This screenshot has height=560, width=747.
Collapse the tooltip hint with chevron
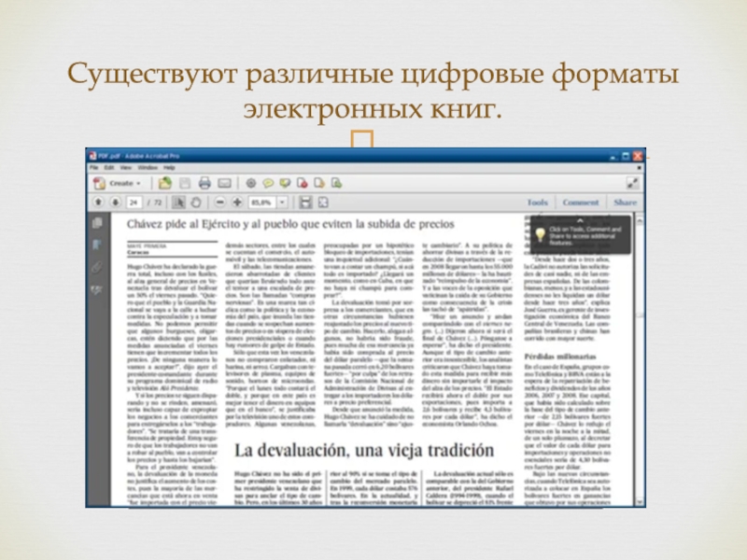coord(580,220)
